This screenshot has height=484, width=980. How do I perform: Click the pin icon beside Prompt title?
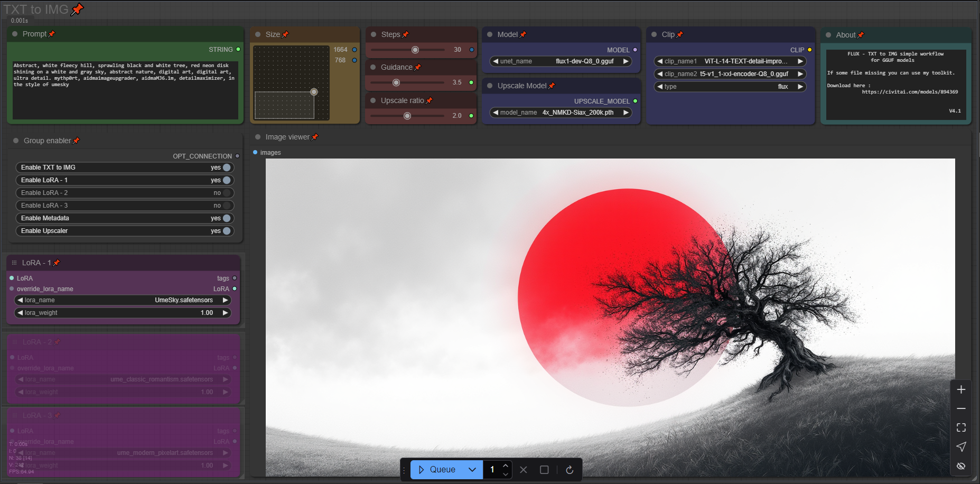pos(52,34)
